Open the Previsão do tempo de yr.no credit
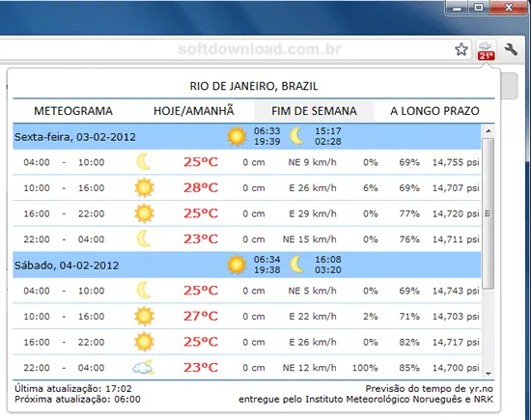 click(429, 389)
